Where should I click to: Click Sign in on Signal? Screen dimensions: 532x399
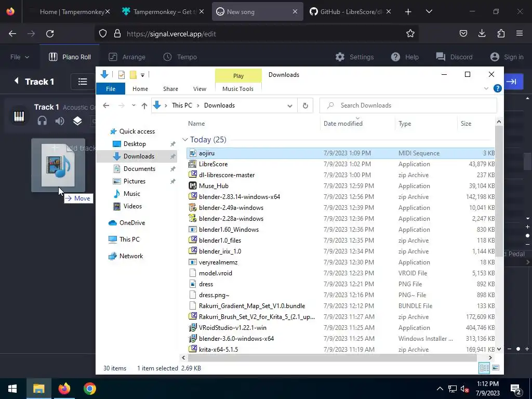point(507,57)
